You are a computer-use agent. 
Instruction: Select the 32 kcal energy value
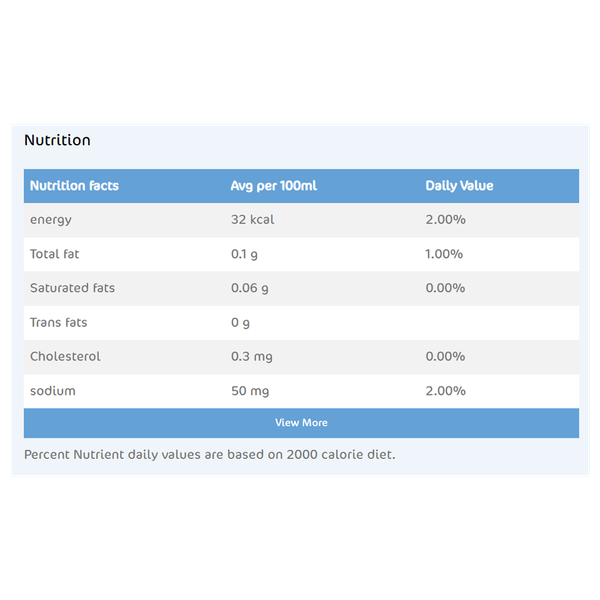253,219
